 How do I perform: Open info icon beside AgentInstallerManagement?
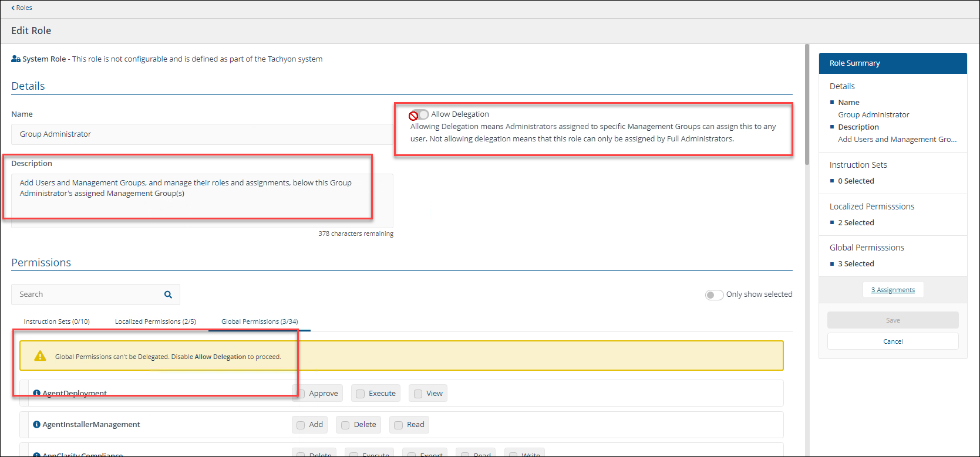pos(36,425)
